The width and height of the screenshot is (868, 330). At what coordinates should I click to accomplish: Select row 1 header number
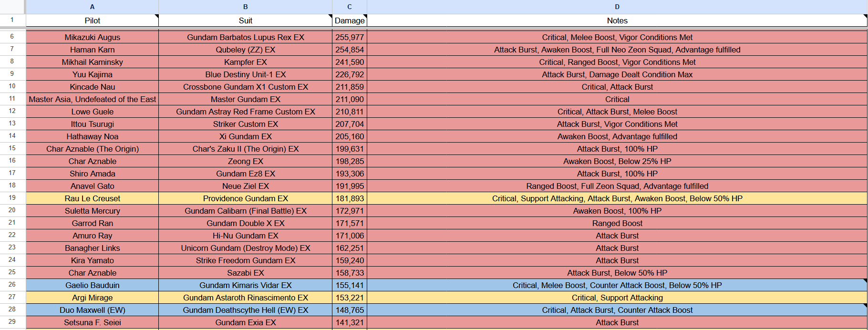(x=12, y=20)
